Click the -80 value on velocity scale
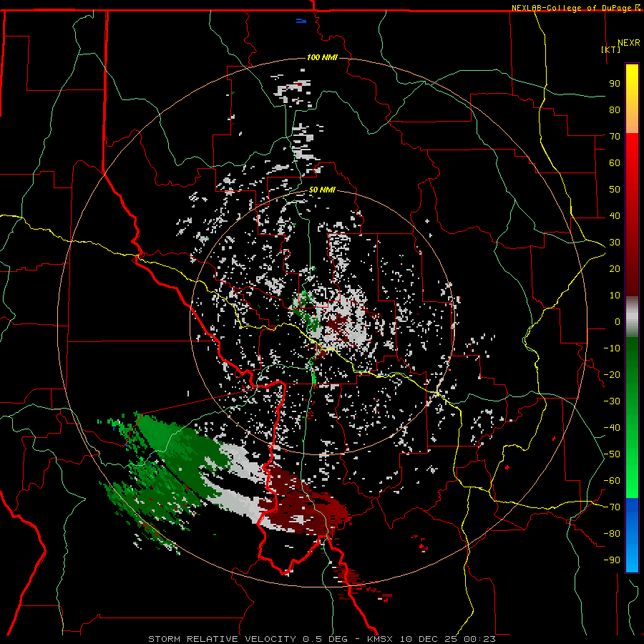 [x=612, y=534]
